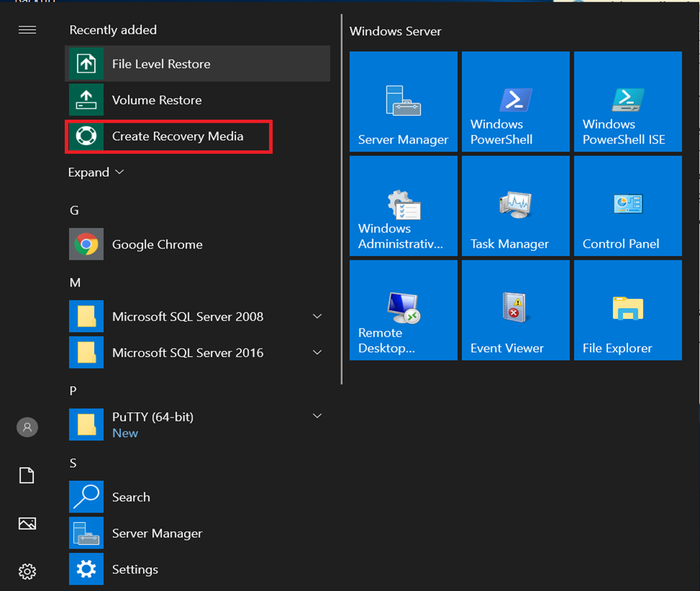Expand the recently added list

tap(96, 172)
